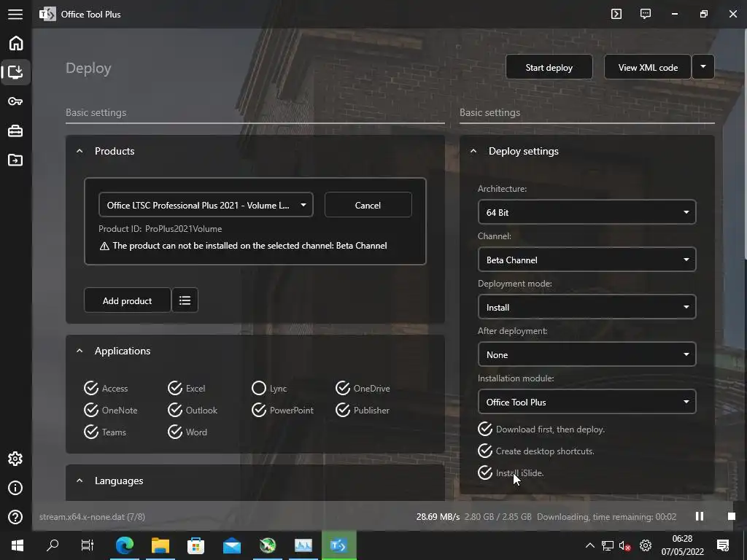The image size is (747, 560).
Task: Open the Help question mark icon
Action: pyautogui.click(x=16, y=517)
